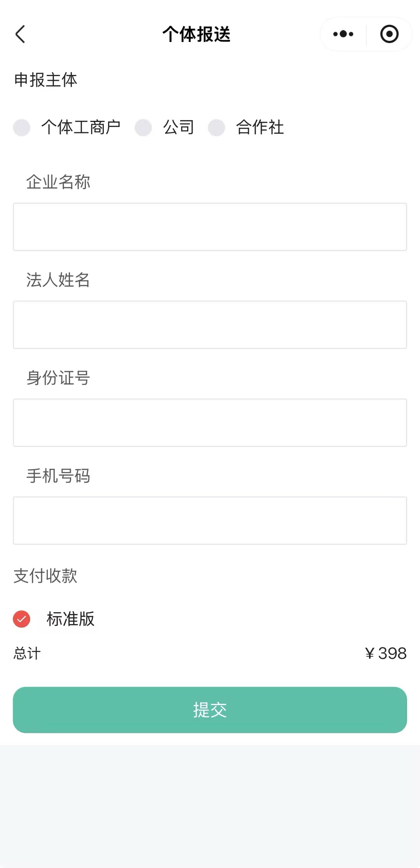The image size is (420, 868).
Task: Focus the 企业名称 input box
Action: coord(210,227)
